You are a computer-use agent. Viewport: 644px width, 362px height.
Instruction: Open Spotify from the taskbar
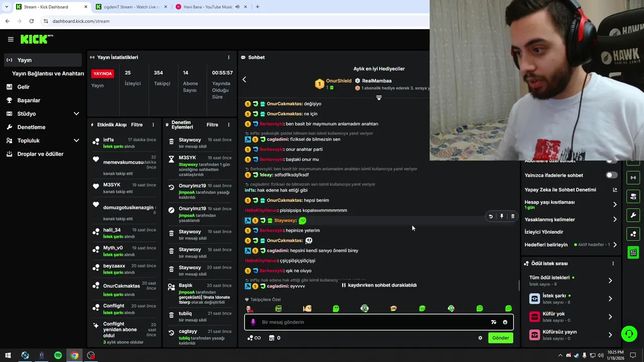pos(58,355)
